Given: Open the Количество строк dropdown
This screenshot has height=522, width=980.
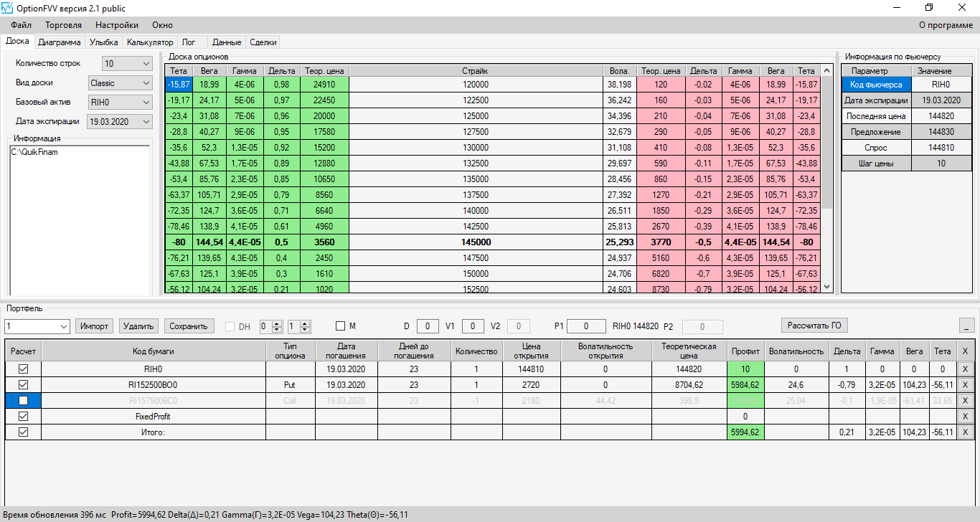Looking at the screenshot, I should 128,64.
